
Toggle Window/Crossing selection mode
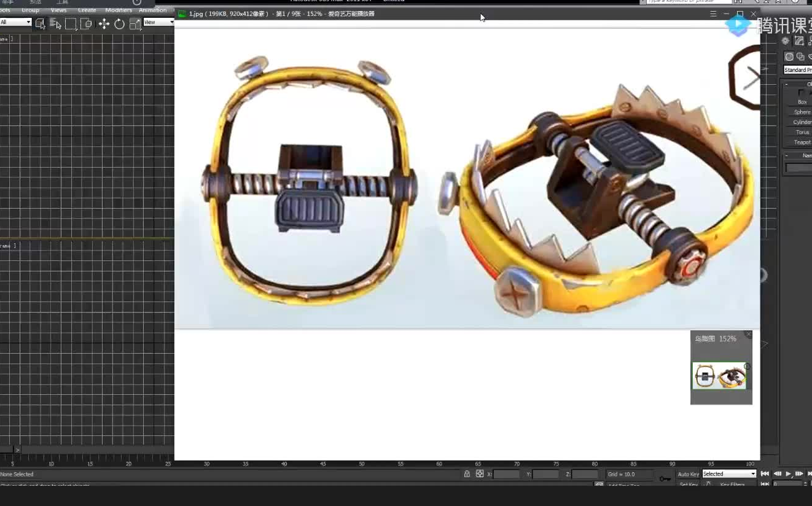[x=86, y=23]
